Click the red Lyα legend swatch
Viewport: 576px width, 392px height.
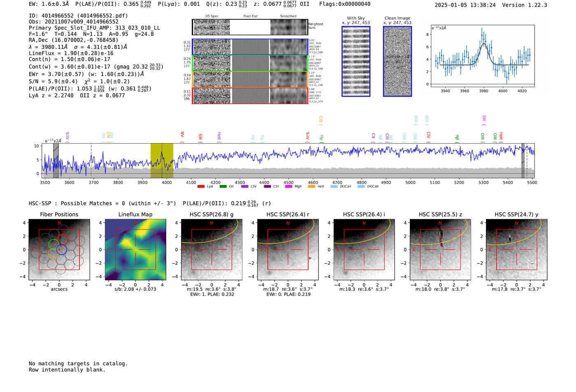click(x=201, y=186)
